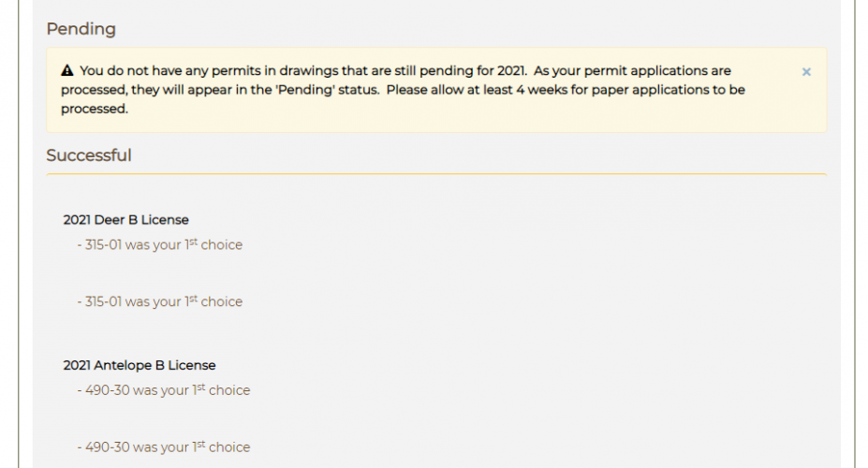Select the last 490-30 choice entry
This screenshot has width=868, height=468.
coord(164,447)
